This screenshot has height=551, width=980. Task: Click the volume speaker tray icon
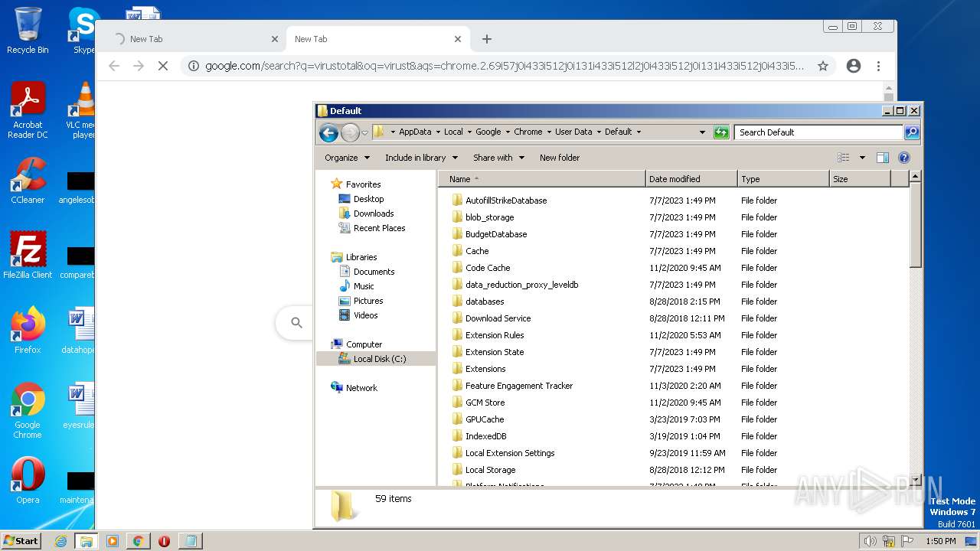(870, 541)
